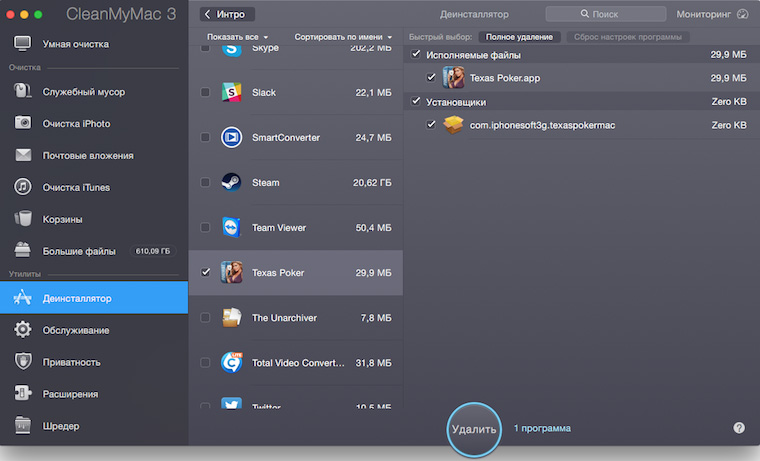Open Приватность section
The image size is (760, 461).
pyautogui.click(x=94, y=362)
